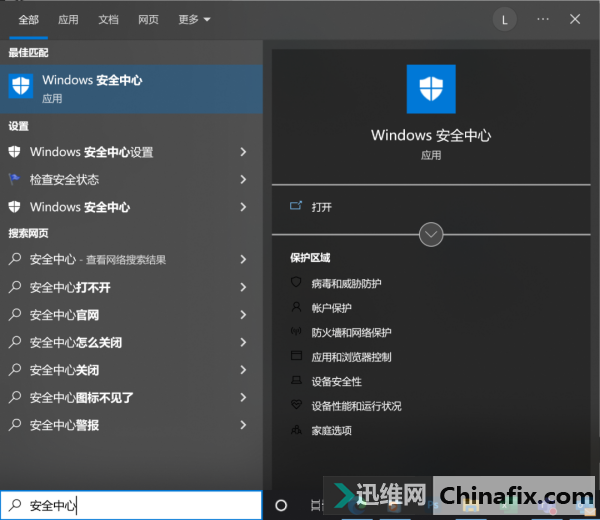Click shield icon of Windows 安全中心 settings row

coord(15,207)
